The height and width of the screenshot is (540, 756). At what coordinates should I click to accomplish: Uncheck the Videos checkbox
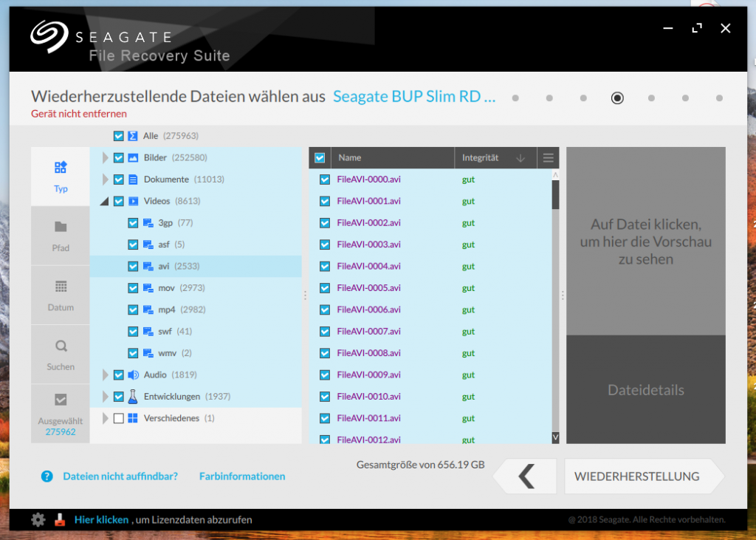pyautogui.click(x=119, y=201)
